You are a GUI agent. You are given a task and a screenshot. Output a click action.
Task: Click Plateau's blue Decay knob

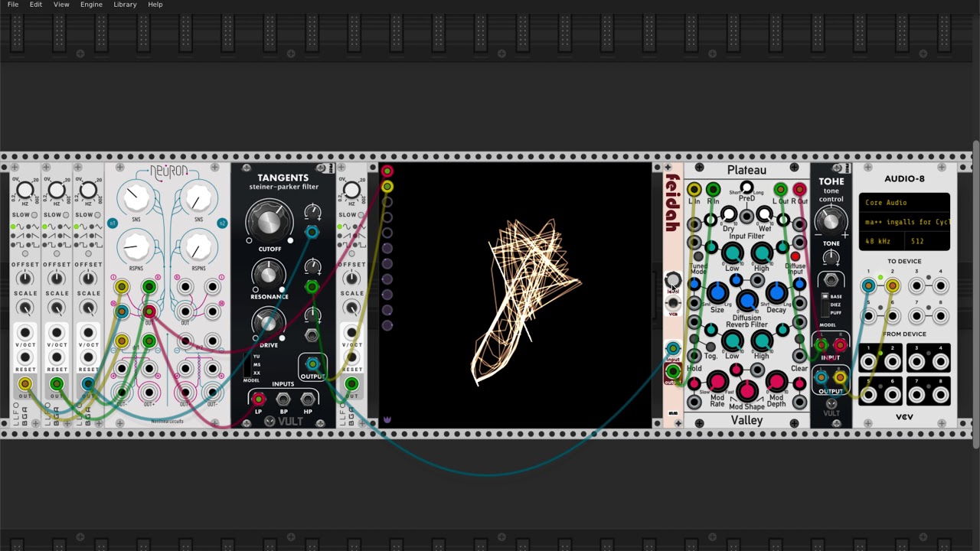(776, 292)
